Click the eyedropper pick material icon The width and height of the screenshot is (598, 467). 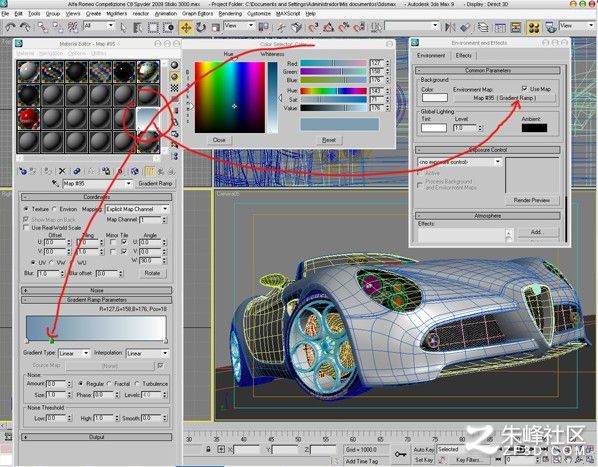tap(56, 183)
